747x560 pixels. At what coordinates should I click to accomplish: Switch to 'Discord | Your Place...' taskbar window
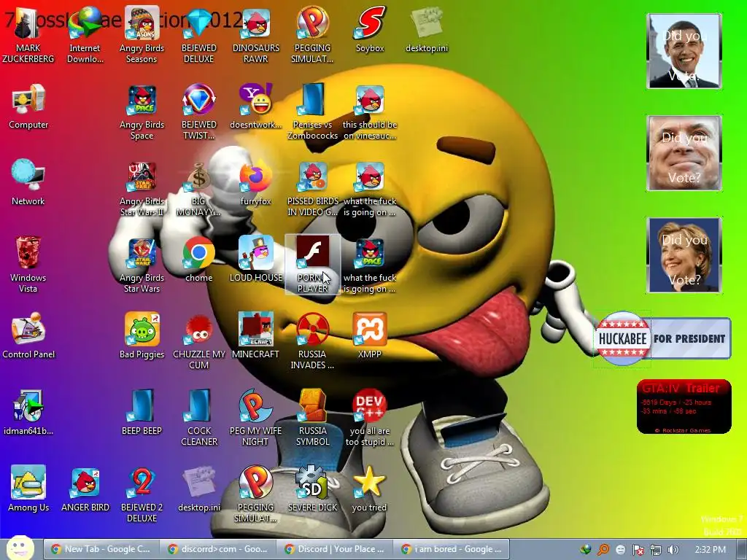[334, 549]
